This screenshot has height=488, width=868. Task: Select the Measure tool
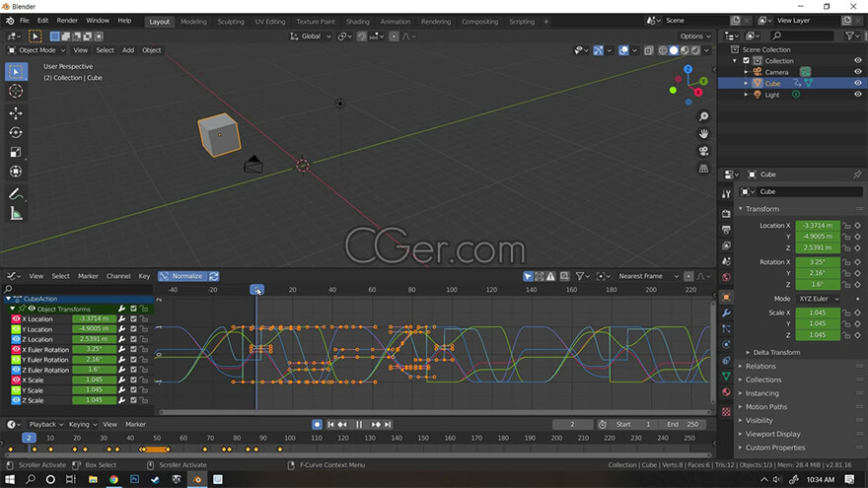tap(16, 214)
